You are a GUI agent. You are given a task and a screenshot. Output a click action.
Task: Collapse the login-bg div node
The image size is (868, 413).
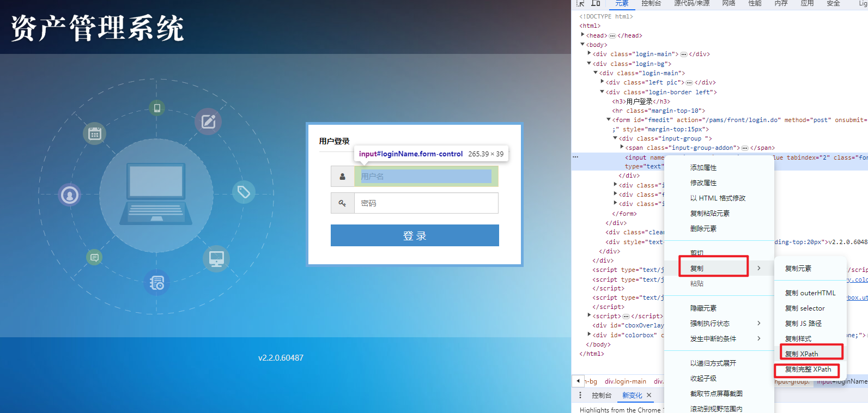(x=589, y=63)
